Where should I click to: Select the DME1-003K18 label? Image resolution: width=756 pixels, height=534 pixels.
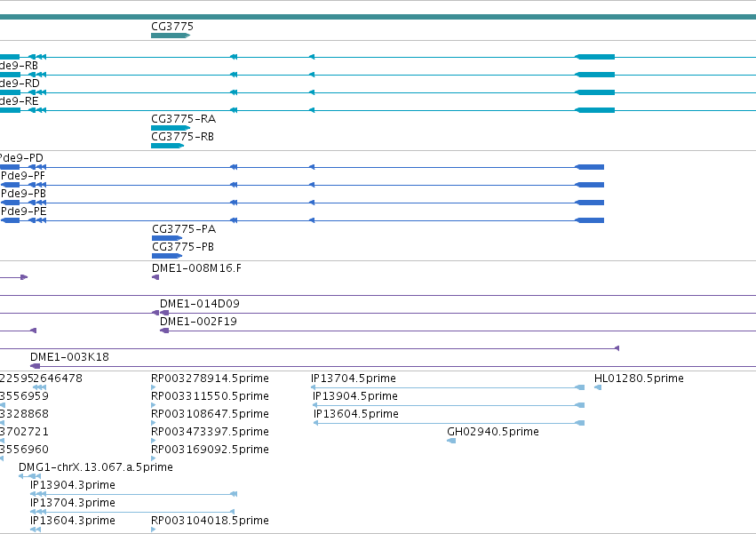[69, 357]
